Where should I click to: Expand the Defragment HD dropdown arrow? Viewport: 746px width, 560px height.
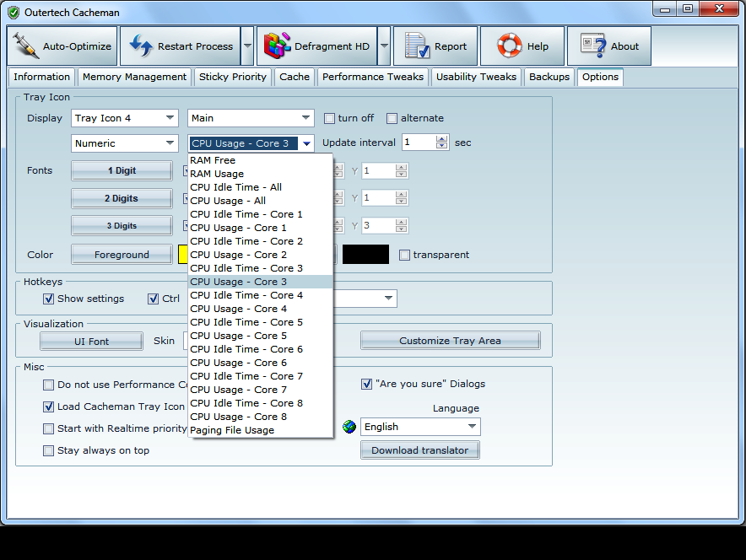click(x=384, y=46)
